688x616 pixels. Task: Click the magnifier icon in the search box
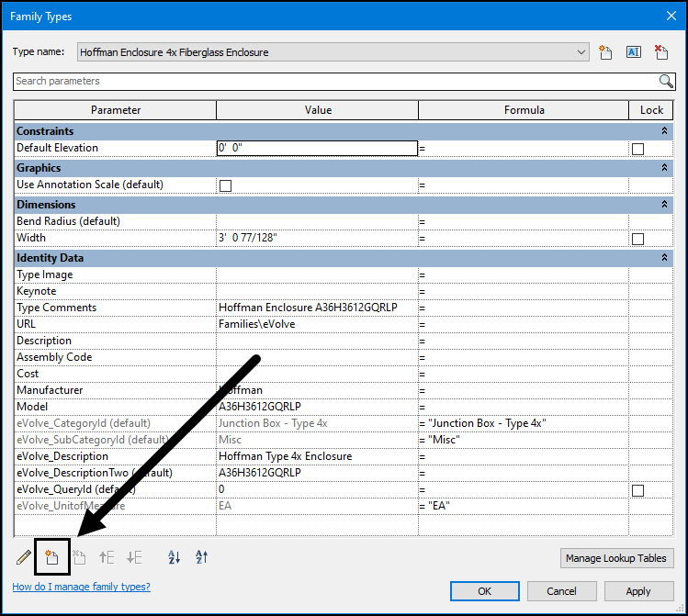point(666,81)
